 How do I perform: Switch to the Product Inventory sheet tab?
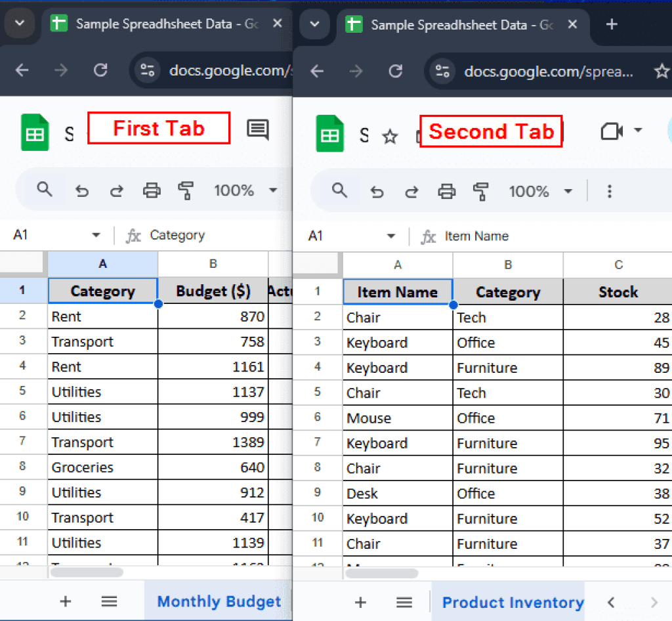[x=511, y=602]
